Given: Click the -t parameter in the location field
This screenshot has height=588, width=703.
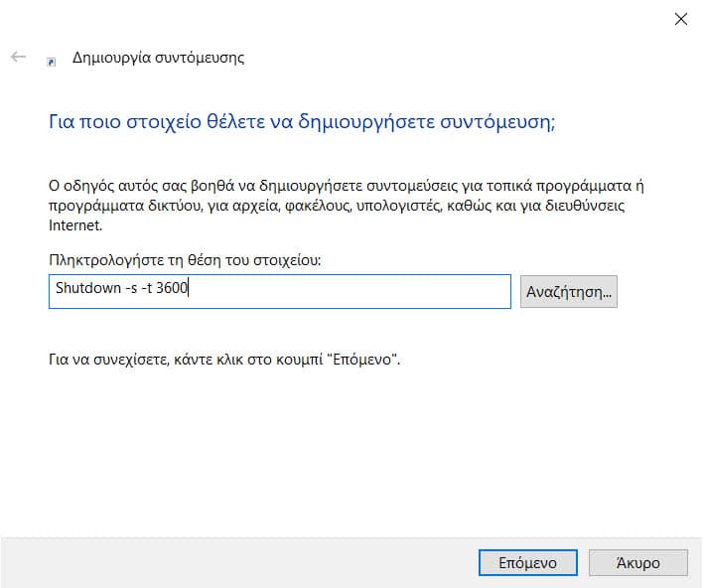Looking at the screenshot, I should 145,291.
